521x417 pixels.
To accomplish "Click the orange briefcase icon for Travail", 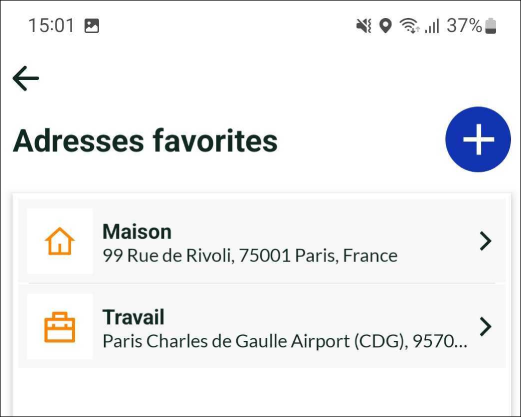I will pyautogui.click(x=60, y=327).
